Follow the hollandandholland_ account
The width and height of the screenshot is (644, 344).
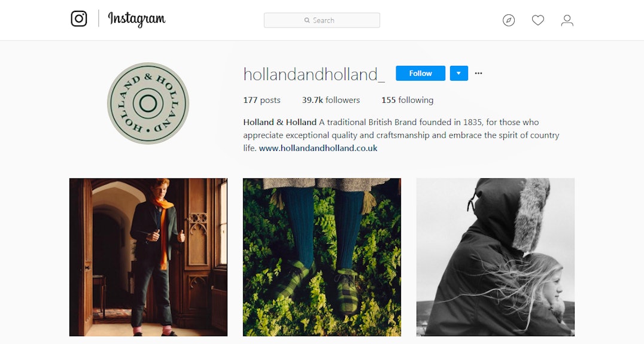click(421, 73)
